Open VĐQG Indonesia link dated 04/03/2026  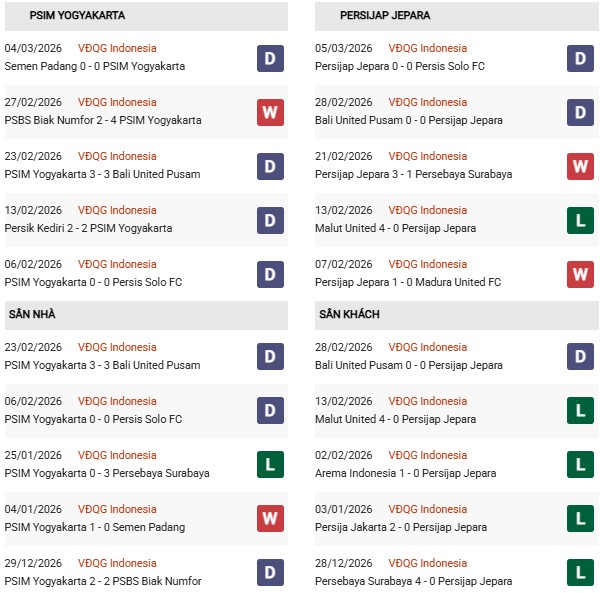(x=117, y=48)
